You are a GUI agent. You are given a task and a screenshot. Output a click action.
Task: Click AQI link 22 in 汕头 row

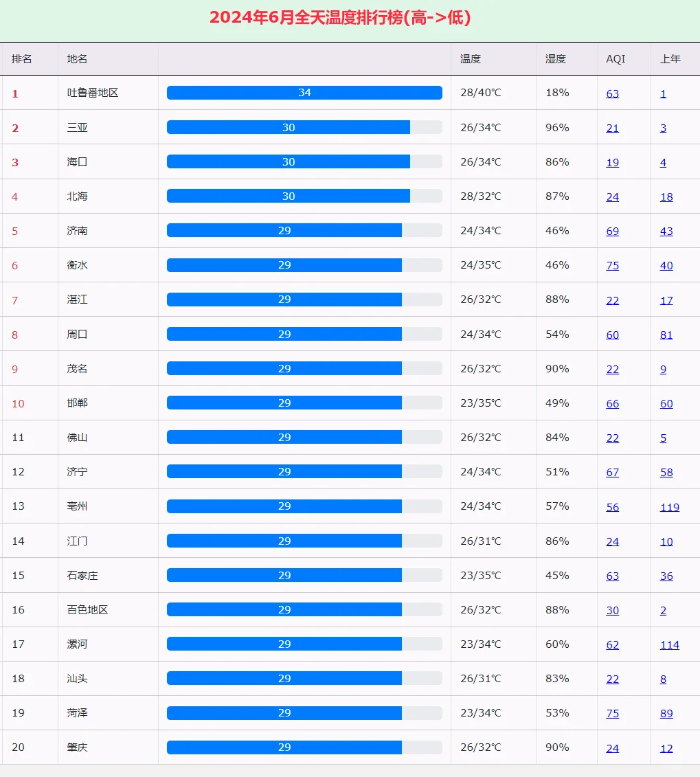pos(612,679)
